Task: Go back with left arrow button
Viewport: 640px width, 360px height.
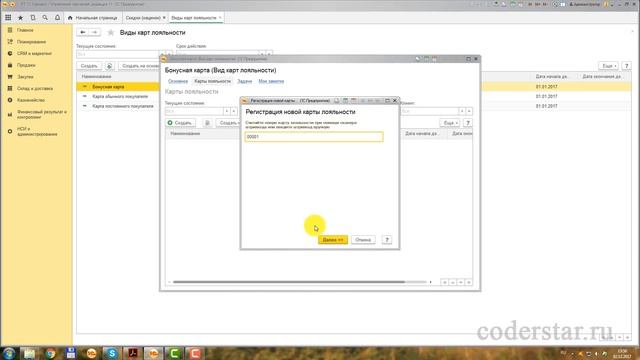Action: click(x=82, y=32)
